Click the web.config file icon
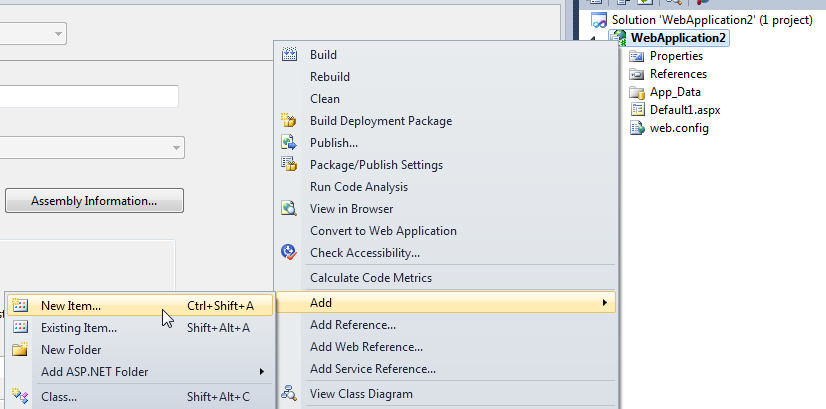Image resolution: width=826 pixels, height=409 pixels. click(637, 128)
